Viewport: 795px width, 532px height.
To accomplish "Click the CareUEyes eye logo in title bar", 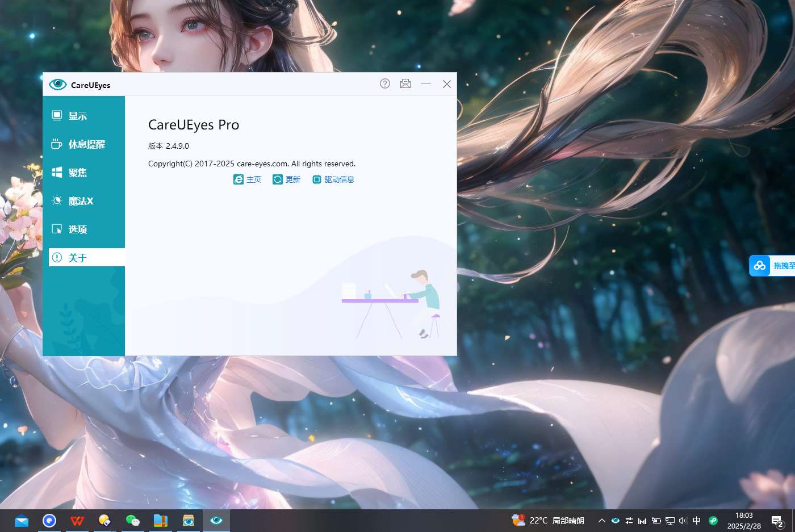I will click(x=57, y=85).
